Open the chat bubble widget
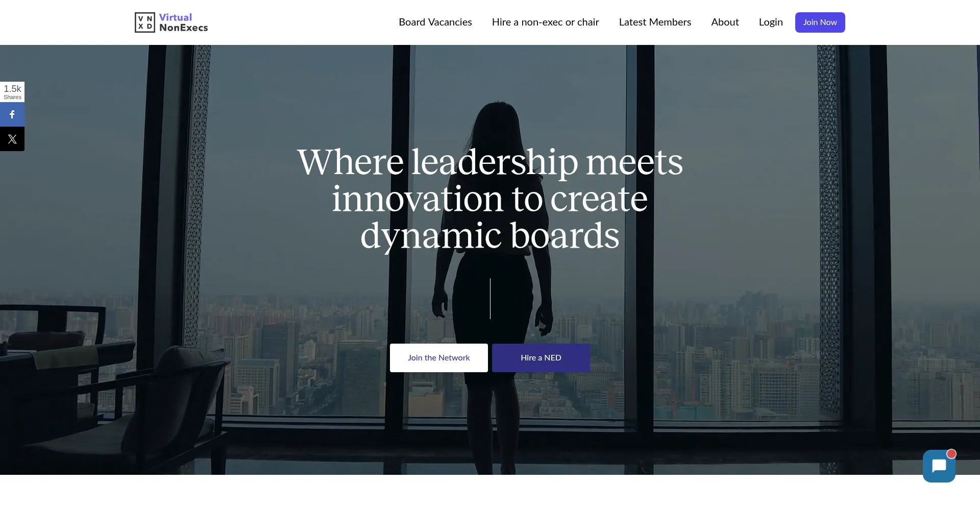 click(x=939, y=466)
